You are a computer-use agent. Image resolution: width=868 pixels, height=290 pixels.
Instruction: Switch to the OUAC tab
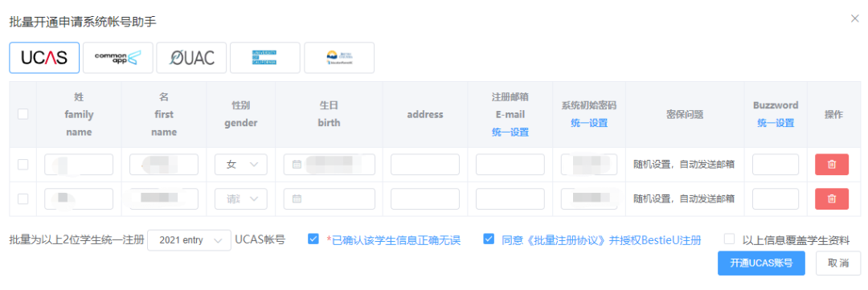[x=191, y=58]
